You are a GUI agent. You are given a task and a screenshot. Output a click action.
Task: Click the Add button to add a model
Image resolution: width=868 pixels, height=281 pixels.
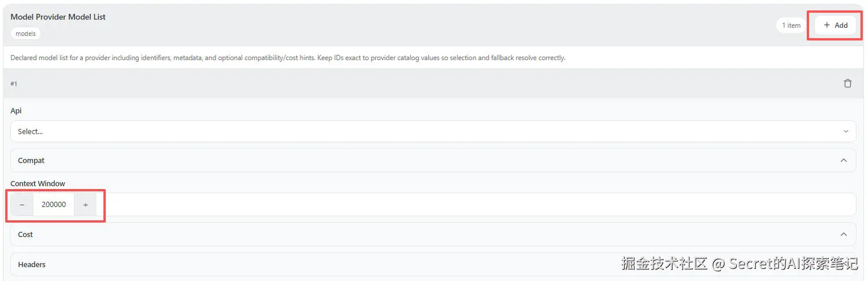(835, 25)
